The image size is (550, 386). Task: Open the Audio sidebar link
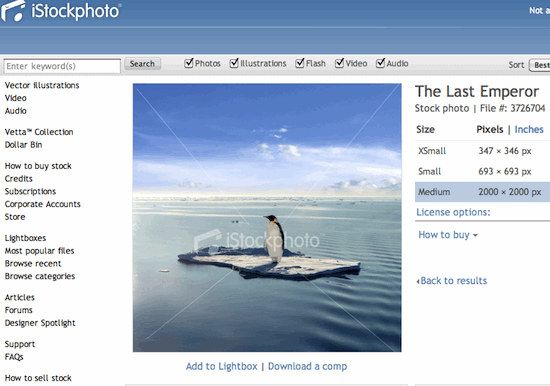pos(15,111)
